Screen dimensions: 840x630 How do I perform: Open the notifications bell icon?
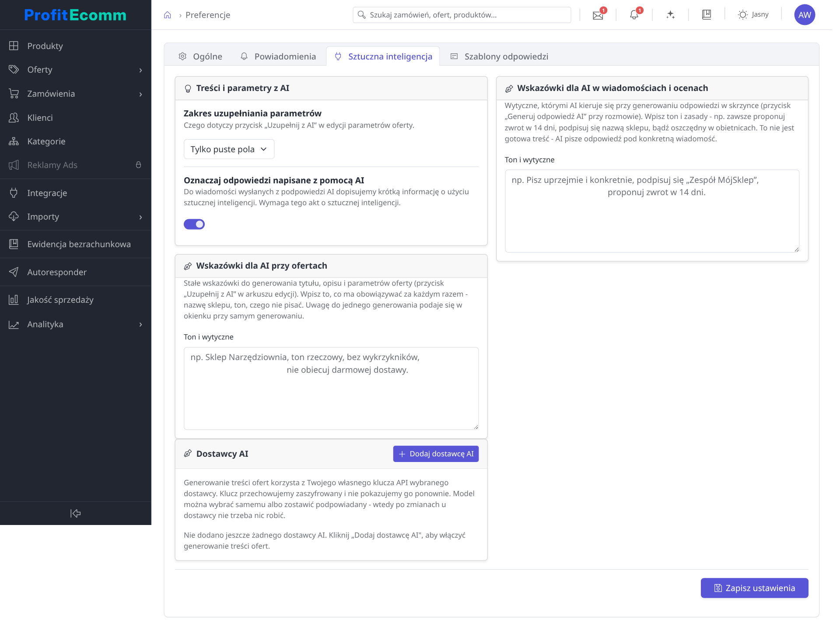(x=634, y=15)
